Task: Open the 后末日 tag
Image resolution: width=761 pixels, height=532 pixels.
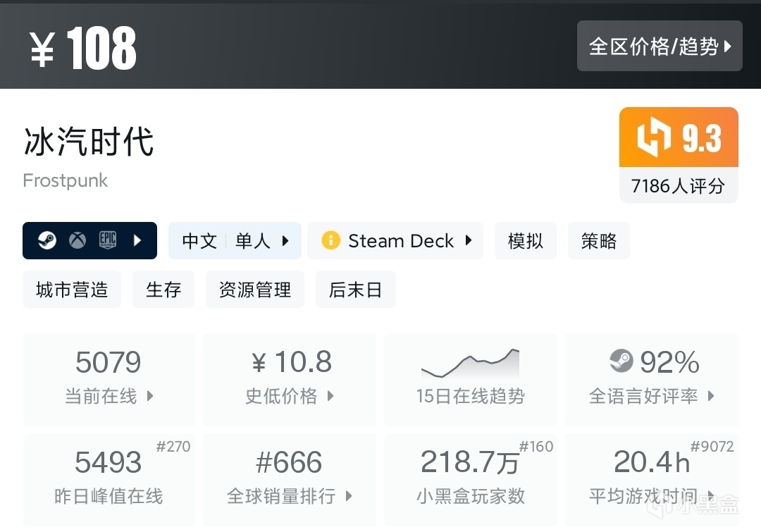Action: pos(355,290)
